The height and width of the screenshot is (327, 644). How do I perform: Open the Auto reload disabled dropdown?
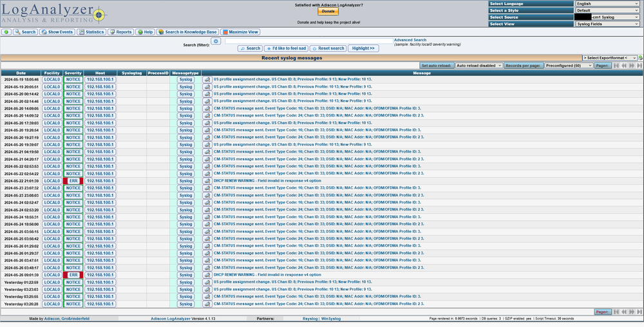tap(479, 66)
